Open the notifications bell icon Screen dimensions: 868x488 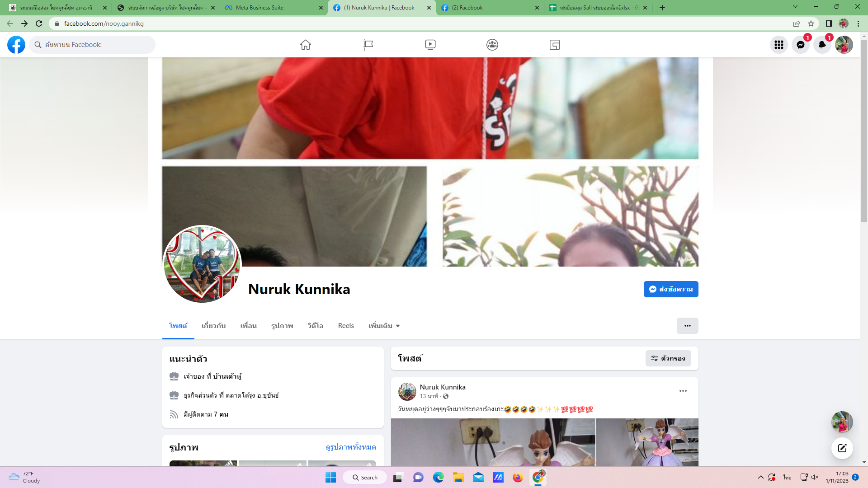(x=822, y=45)
